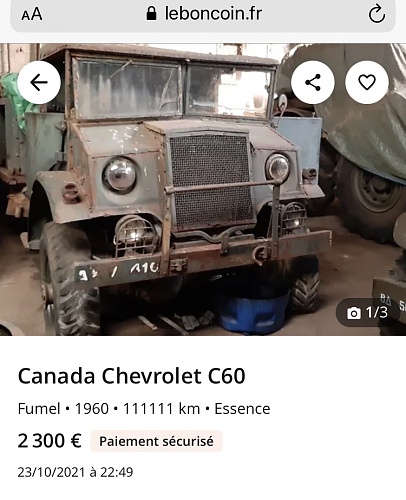Click the Essence fuel type detail
The width and height of the screenshot is (406, 500).
coord(242,409)
